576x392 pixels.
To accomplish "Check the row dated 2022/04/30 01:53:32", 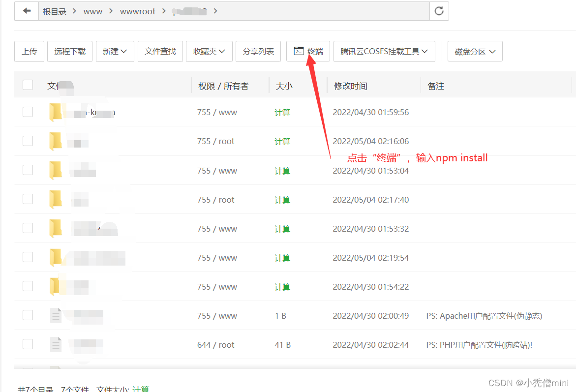I will pyautogui.click(x=28, y=228).
